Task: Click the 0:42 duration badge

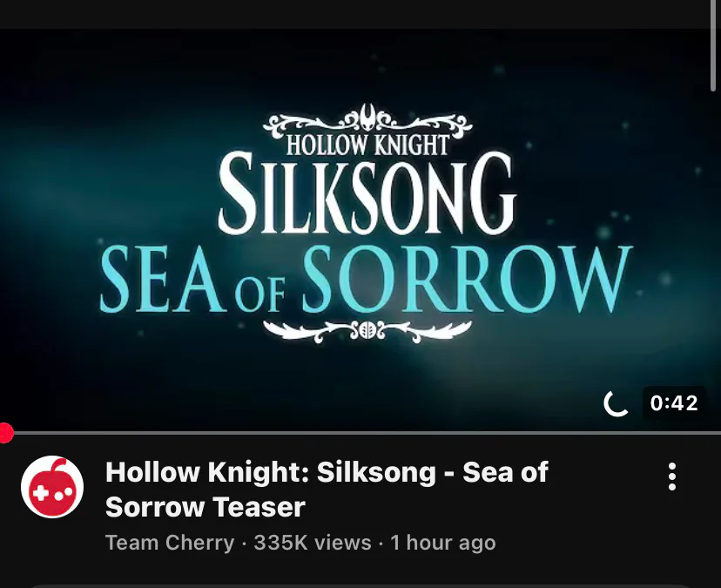Action: [x=674, y=403]
